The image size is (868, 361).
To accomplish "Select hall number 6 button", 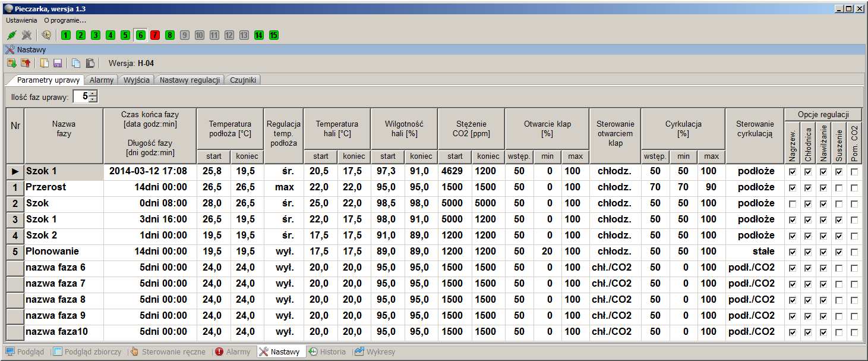I will (140, 35).
